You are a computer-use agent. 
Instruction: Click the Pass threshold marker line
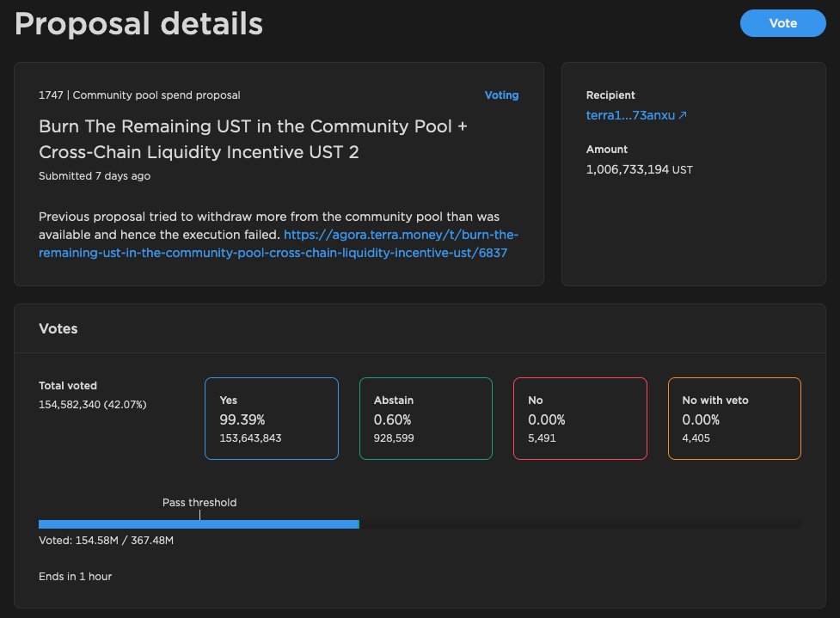coord(199,515)
